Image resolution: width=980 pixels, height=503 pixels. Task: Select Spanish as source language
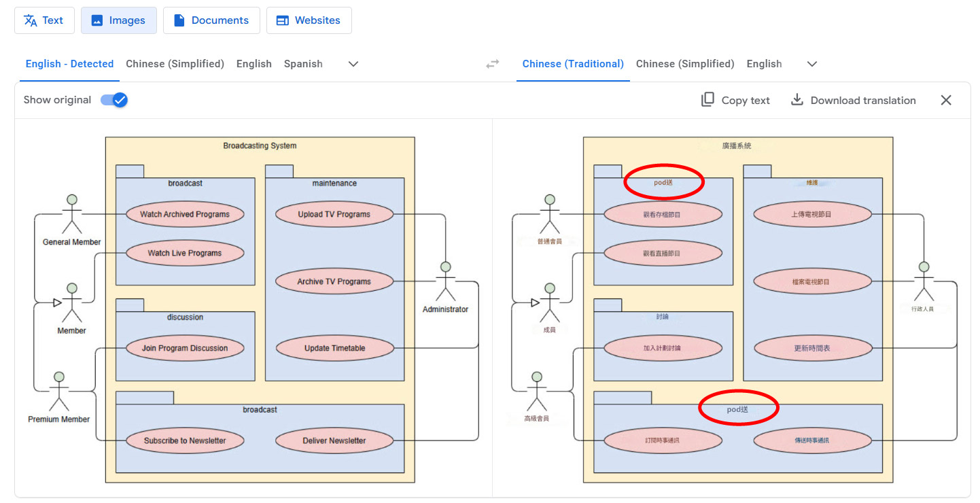(303, 64)
